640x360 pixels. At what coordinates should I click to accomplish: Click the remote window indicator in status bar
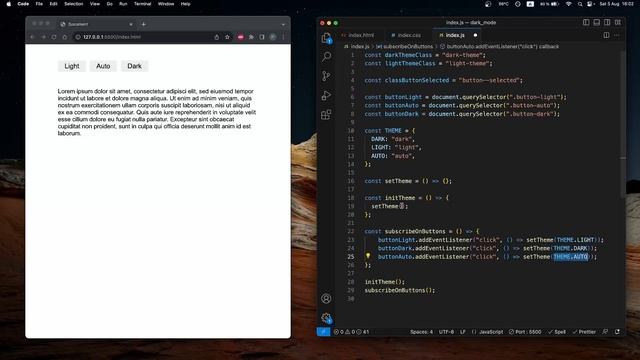click(x=323, y=332)
